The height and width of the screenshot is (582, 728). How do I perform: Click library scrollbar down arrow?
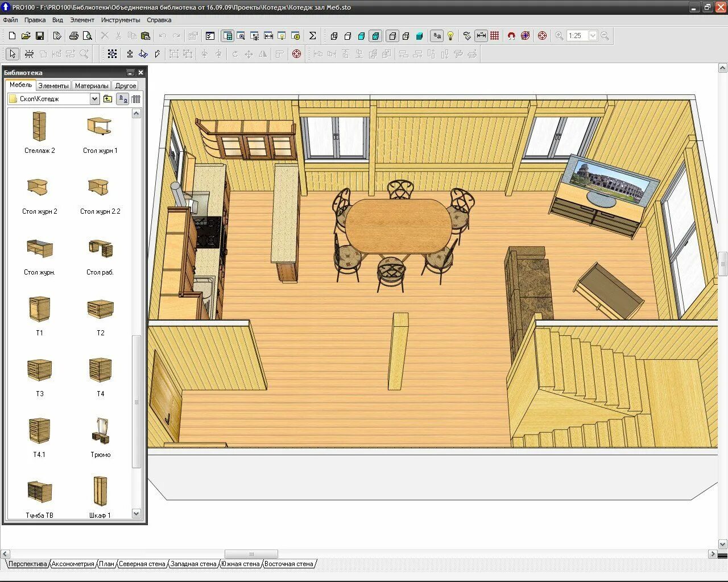tap(136, 513)
